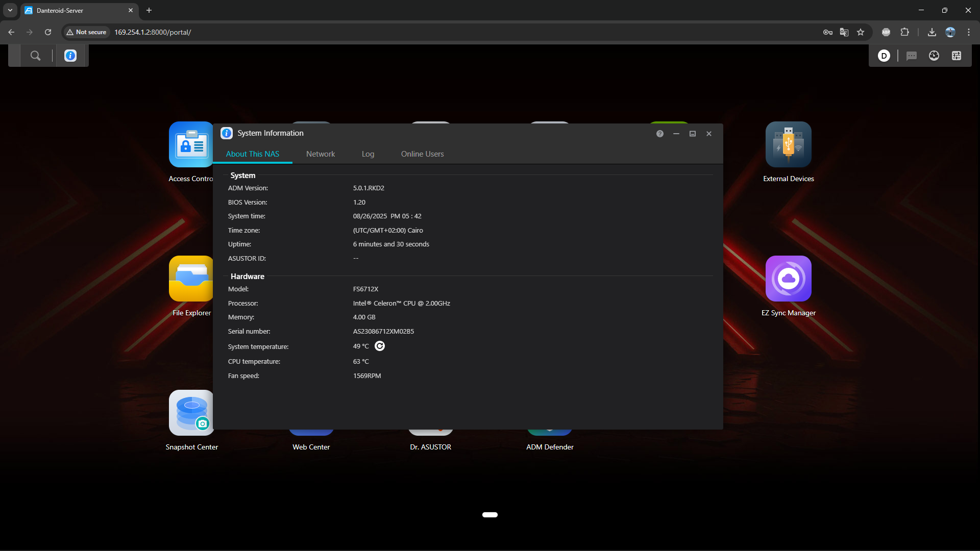Open the Activity Monitor tools icon
The height and width of the screenshot is (551, 980).
coord(934,56)
